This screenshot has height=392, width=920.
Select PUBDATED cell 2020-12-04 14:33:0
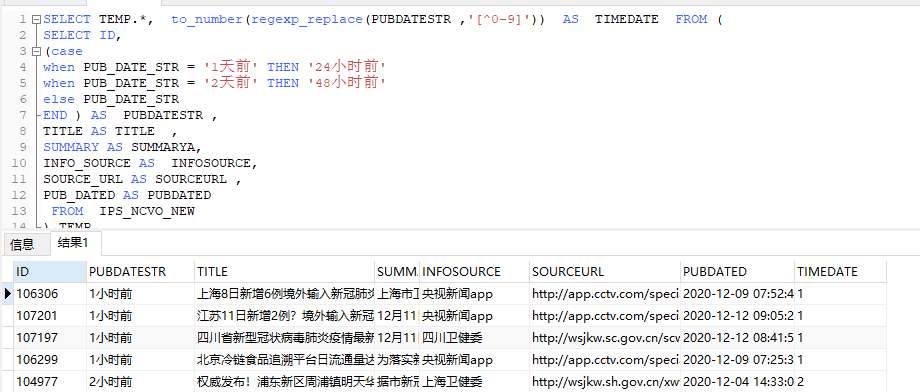738,382
